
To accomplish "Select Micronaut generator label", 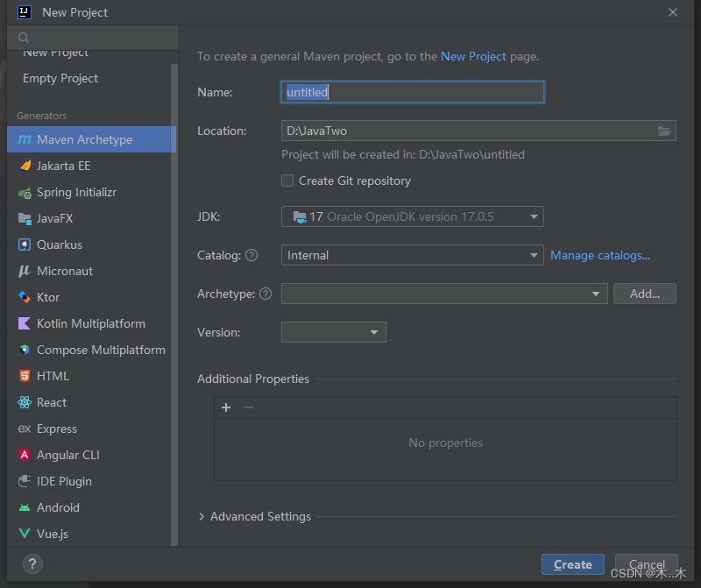I will [65, 271].
